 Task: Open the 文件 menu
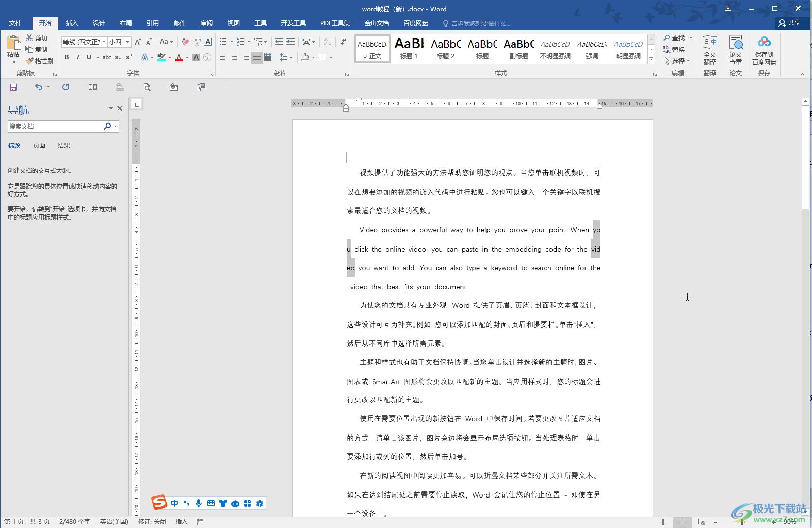[x=15, y=23]
